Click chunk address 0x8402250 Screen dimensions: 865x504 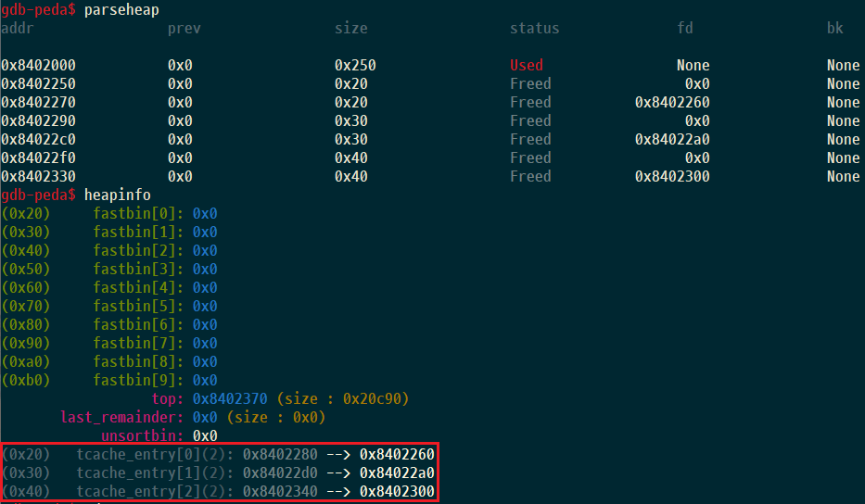(x=39, y=83)
